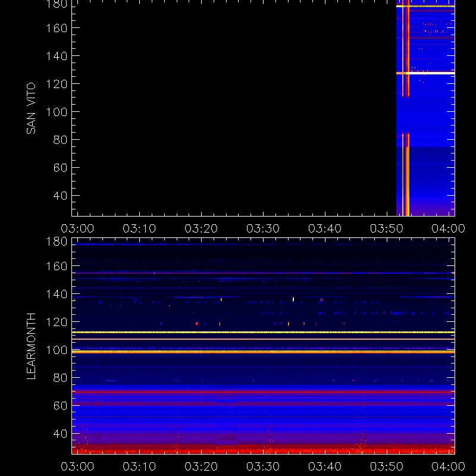Select the 100 tick label on SAN VITO plot
The image size is (476, 476).
(x=57, y=112)
